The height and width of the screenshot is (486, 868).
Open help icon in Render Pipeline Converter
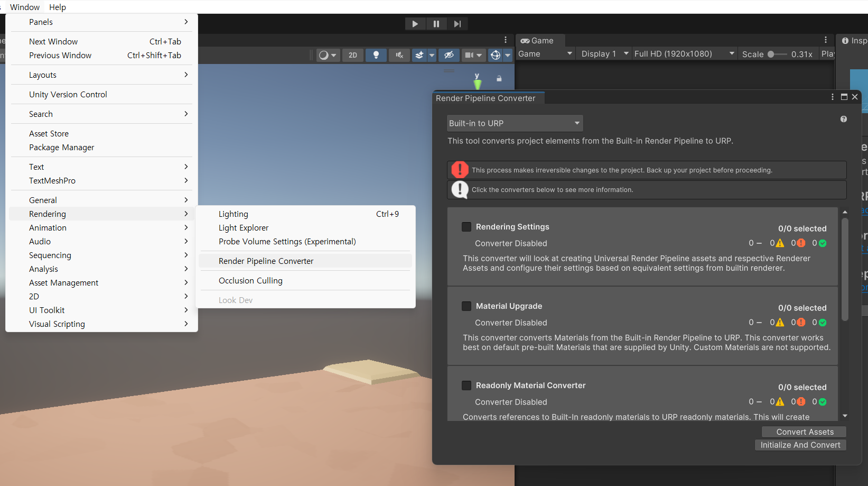(x=844, y=119)
